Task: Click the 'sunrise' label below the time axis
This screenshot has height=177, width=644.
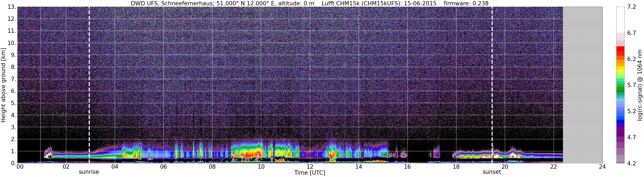Action: click(x=89, y=172)
